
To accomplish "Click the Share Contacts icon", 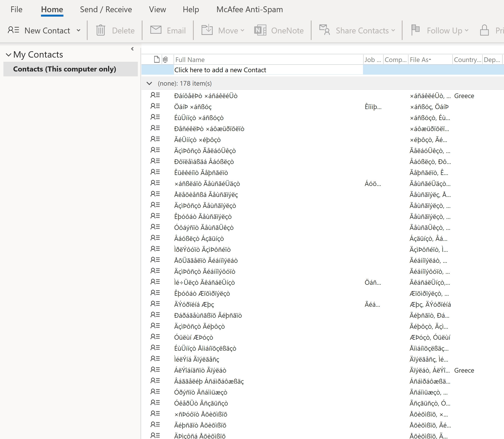I will [324, 30].
